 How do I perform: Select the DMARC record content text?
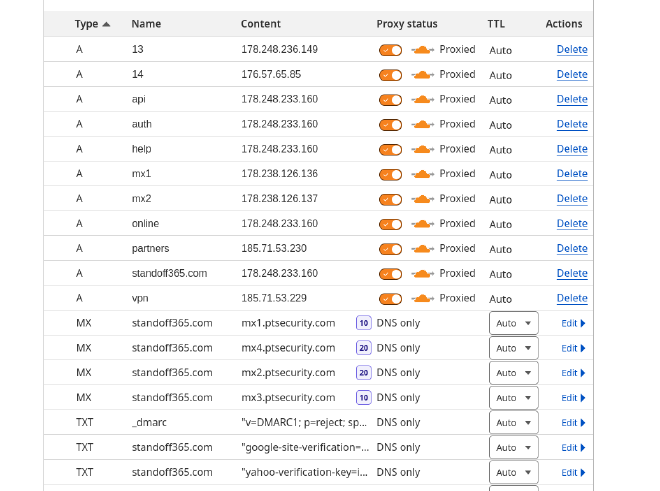(304, 422)
